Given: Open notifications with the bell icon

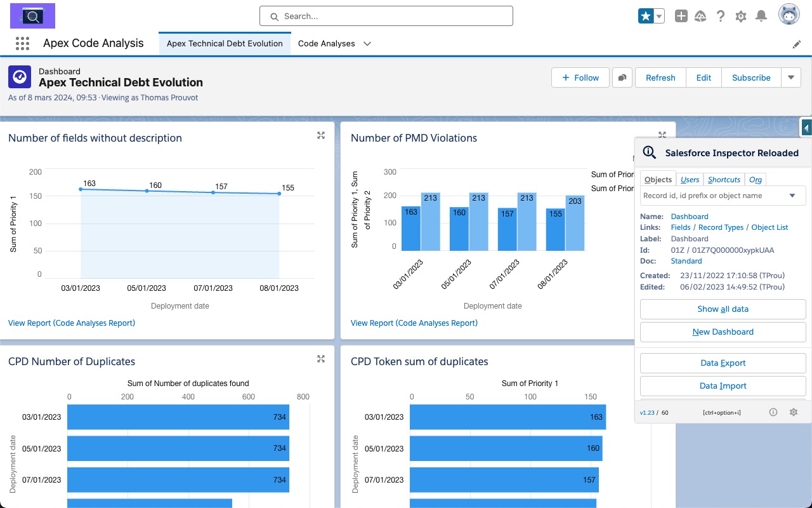Looking at the screenshot, I should point(761,16).
